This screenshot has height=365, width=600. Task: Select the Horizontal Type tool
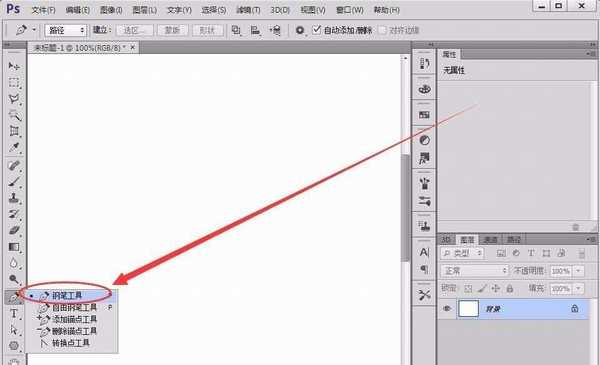tap(14, 314)
